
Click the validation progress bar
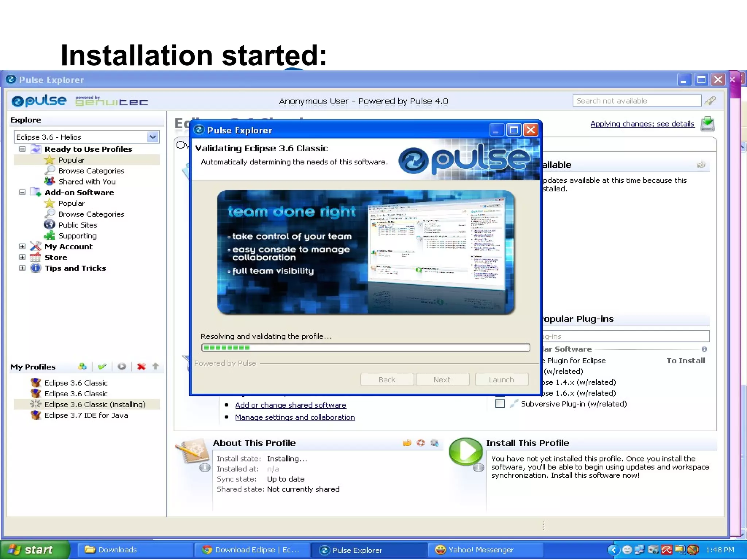(365, 347)
